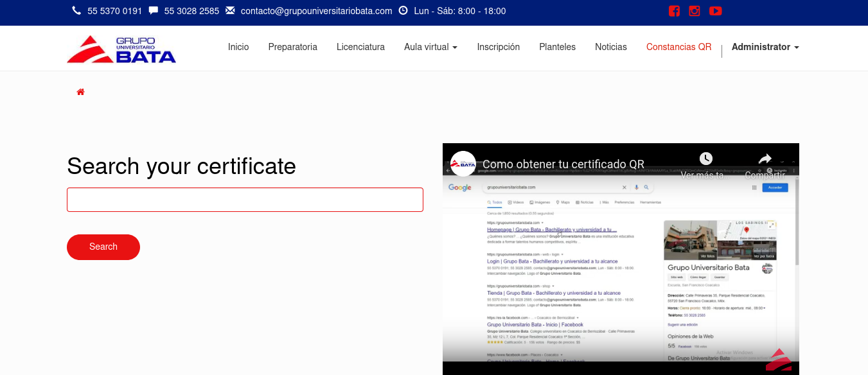
Task: Open the YouTube social icon
Action: (716, 11)
